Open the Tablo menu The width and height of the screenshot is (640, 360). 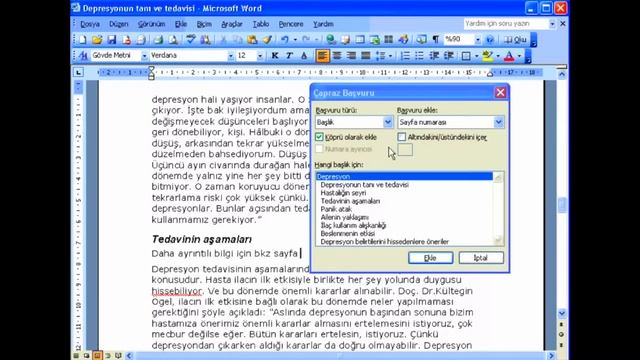pyautogui.click(x=261, y=24)
